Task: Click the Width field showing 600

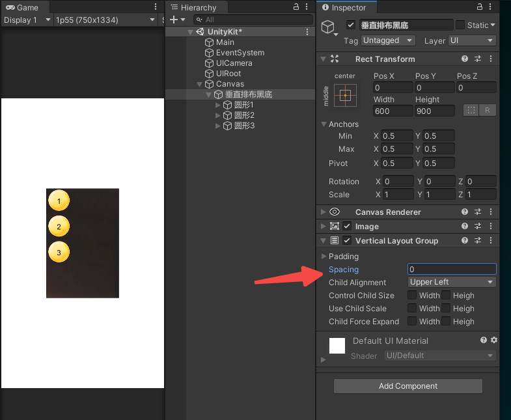Action: 393,111
